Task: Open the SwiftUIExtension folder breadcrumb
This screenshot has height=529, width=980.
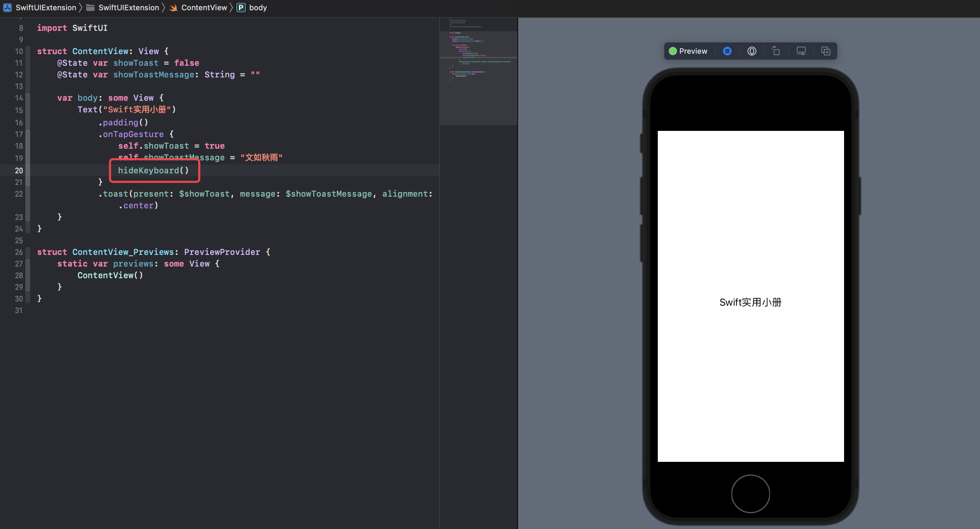Action: click(129, 8)
